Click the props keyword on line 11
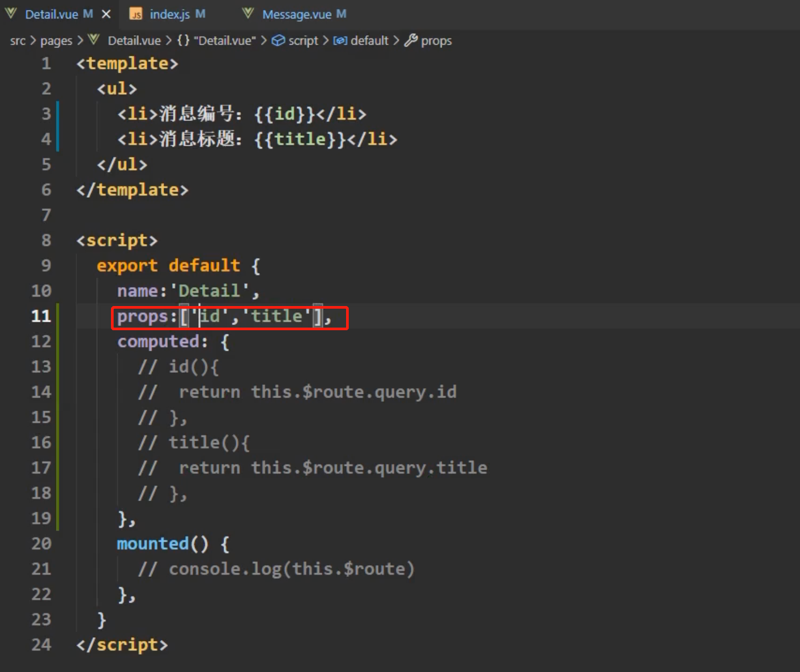 [x=143, y=317]
